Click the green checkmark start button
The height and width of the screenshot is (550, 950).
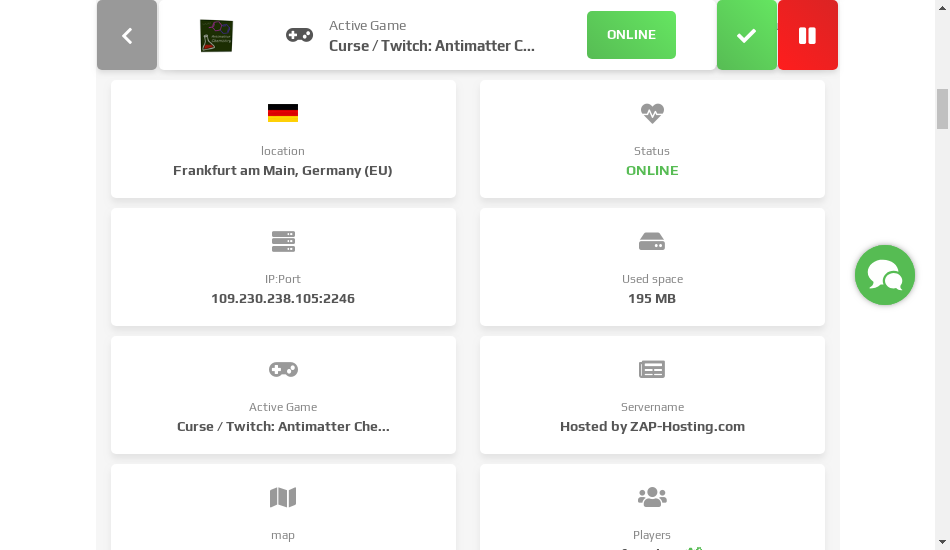[x=746, y=35]
